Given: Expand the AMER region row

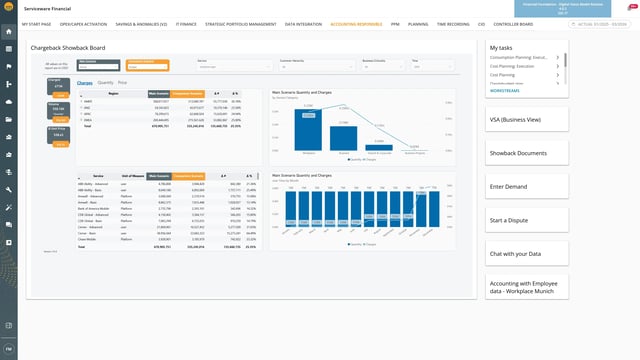Looking at the screenshot, I should [81, 101].
